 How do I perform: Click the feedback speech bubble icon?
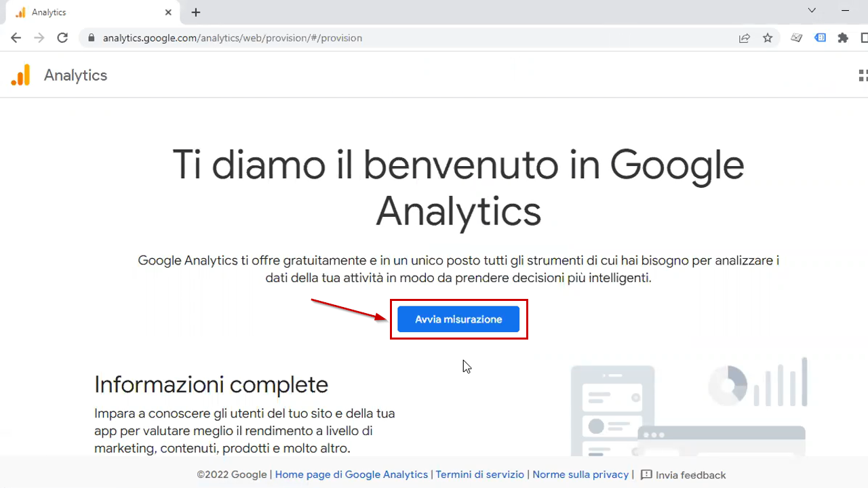click(x=646, y=474)
